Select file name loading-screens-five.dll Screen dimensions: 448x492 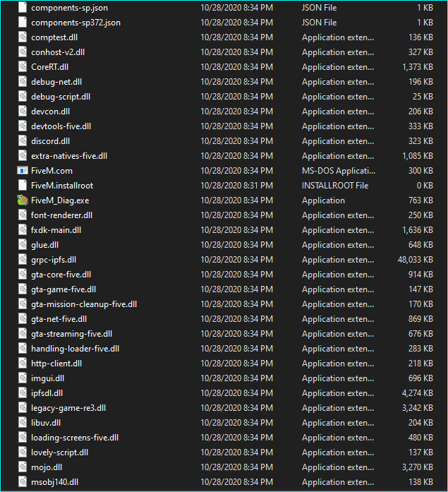pos(75,438)
